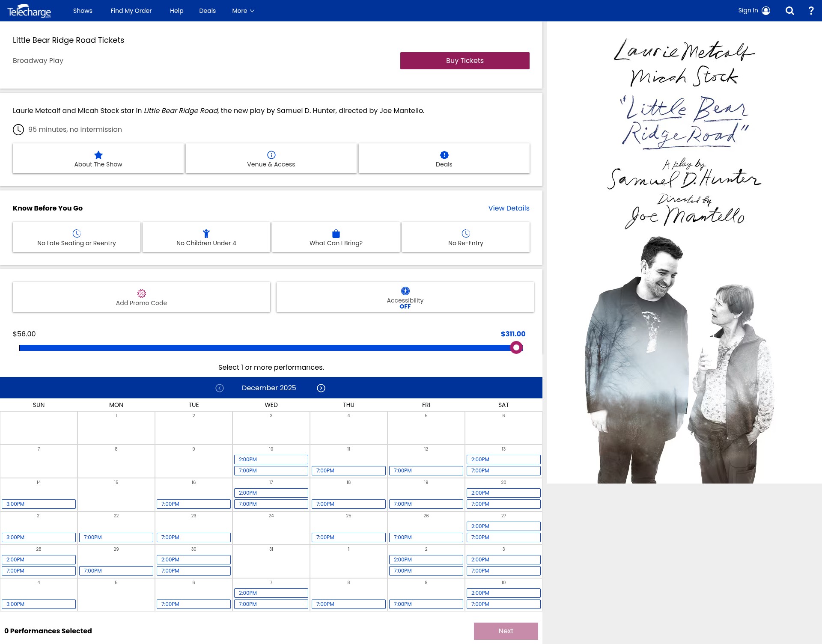
Task: Select Dec 22 7:00PM performance
Action: click(x=116, y=537)
